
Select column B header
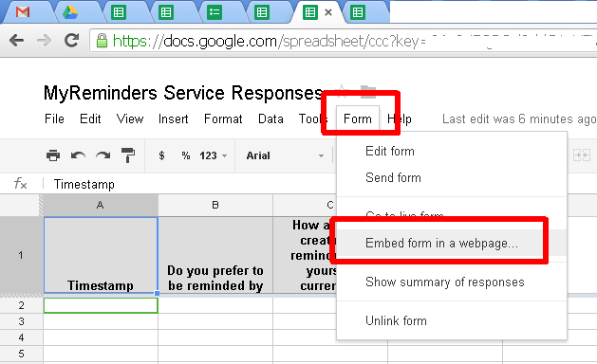pos(215,205)
